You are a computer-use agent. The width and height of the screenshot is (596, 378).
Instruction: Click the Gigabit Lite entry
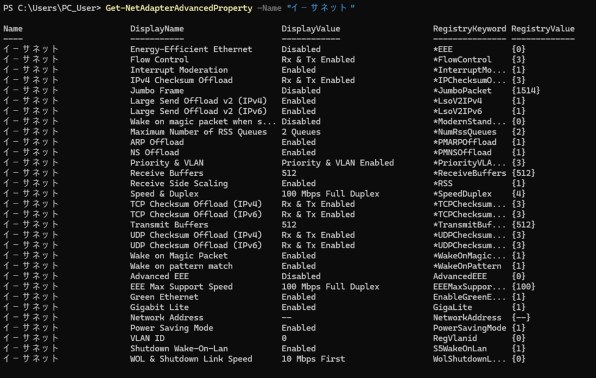(x=159, y=307)
